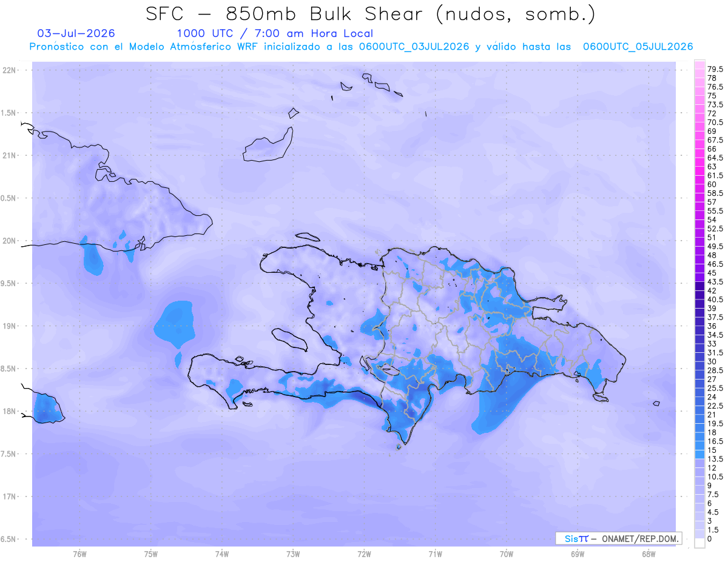
Task: Click the "69W" longitude axis label
Action: [578, 554]
